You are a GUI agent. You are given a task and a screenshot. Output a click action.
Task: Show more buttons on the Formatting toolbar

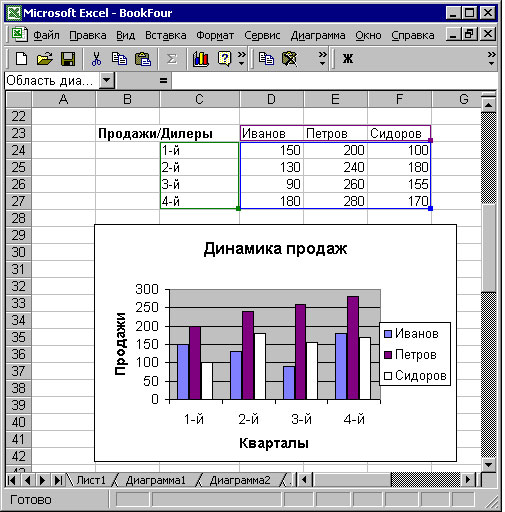coord(491,59)
